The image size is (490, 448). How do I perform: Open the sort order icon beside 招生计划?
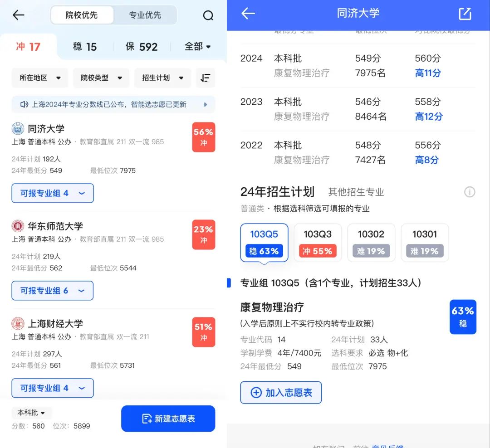pyautogui.click(x=206, y=78)
